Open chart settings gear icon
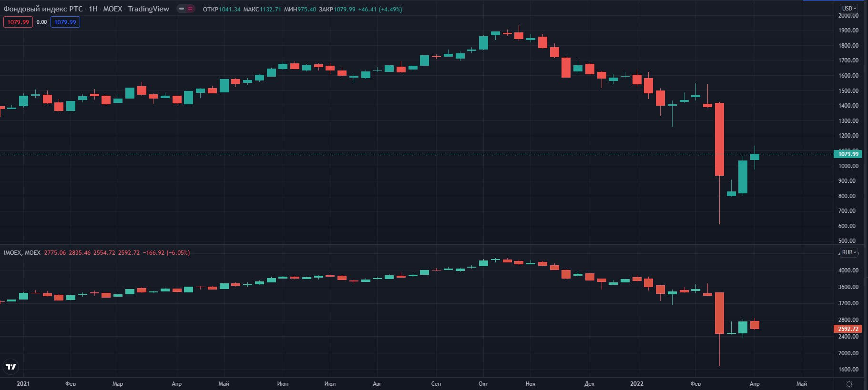Viewport: 868px width, 390px height. tap(849, 384)
